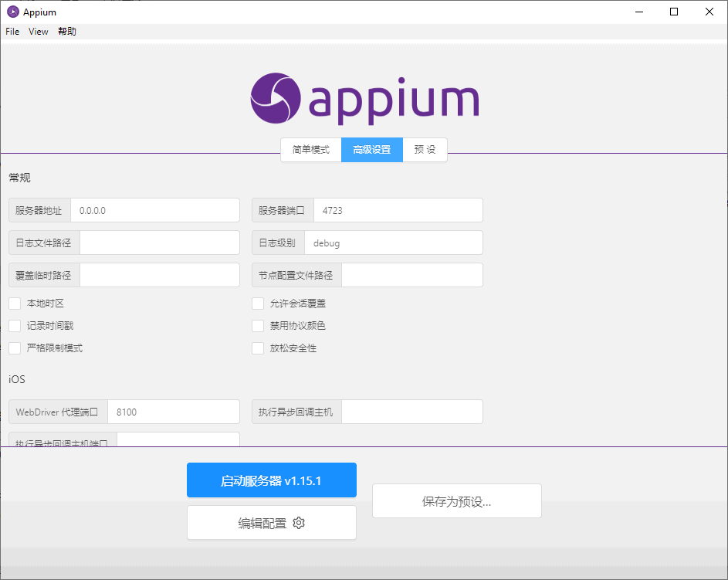Switch to the 简单模式 tab

(311, 150)
